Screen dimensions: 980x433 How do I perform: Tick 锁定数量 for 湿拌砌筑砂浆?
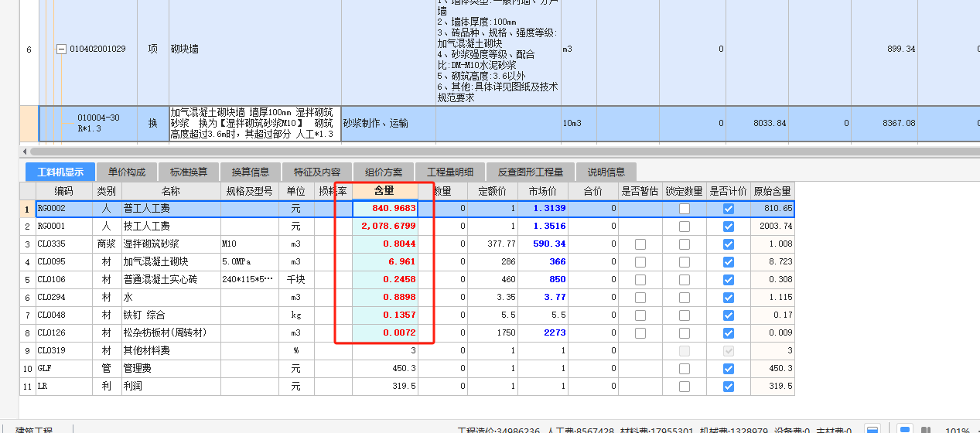point(685,244)
